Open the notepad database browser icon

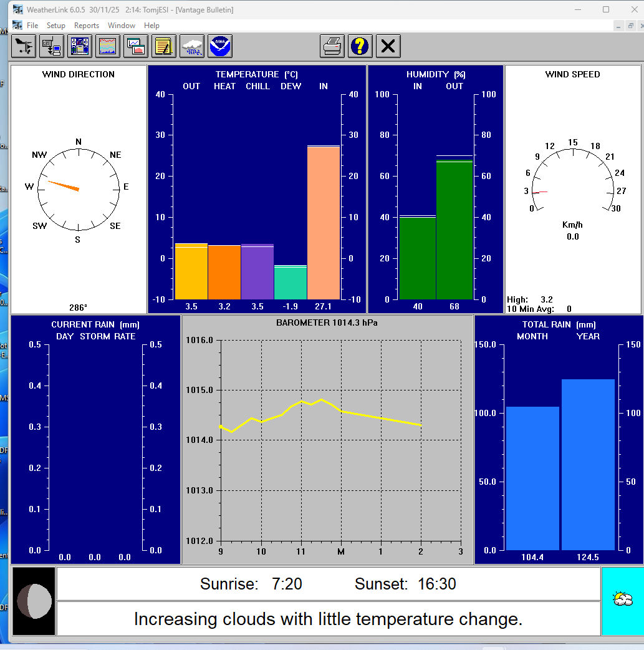click(164, 46)
